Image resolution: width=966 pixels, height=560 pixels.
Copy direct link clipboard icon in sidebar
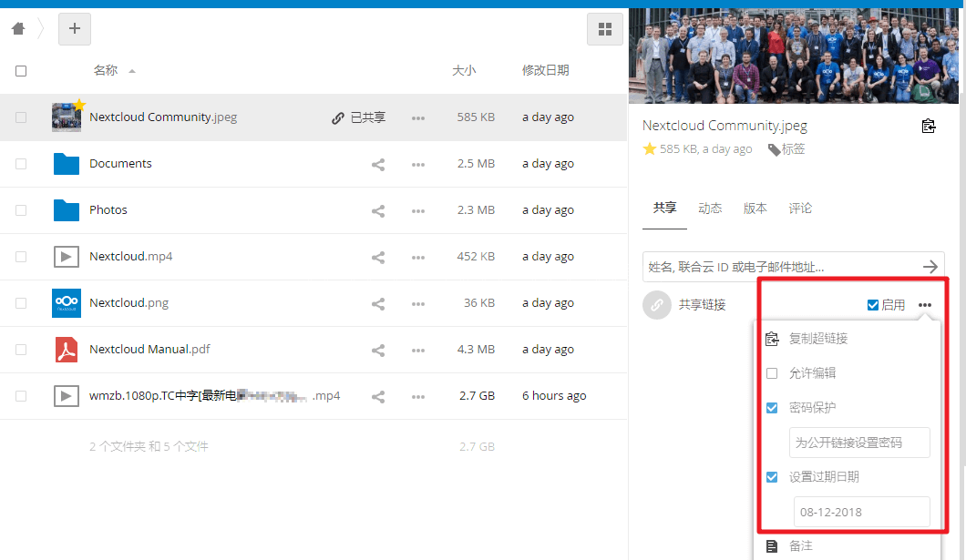coord(929,126)
